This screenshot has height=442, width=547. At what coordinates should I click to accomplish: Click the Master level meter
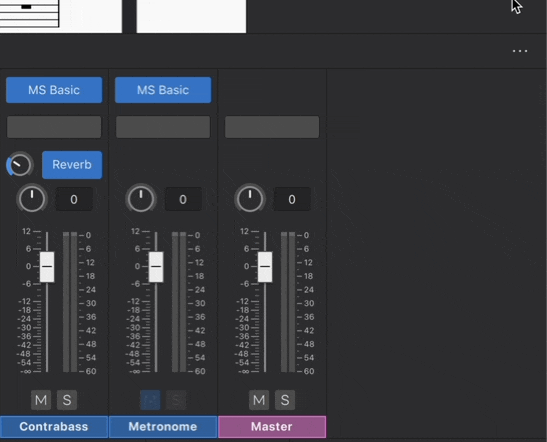[x=288, y=302]
